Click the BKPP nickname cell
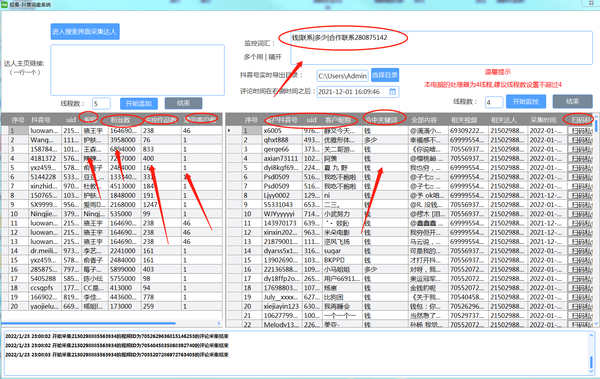Image resolution: width=600 pixels, height=379 pixels. pyautogui.click(x=342, y=260)
